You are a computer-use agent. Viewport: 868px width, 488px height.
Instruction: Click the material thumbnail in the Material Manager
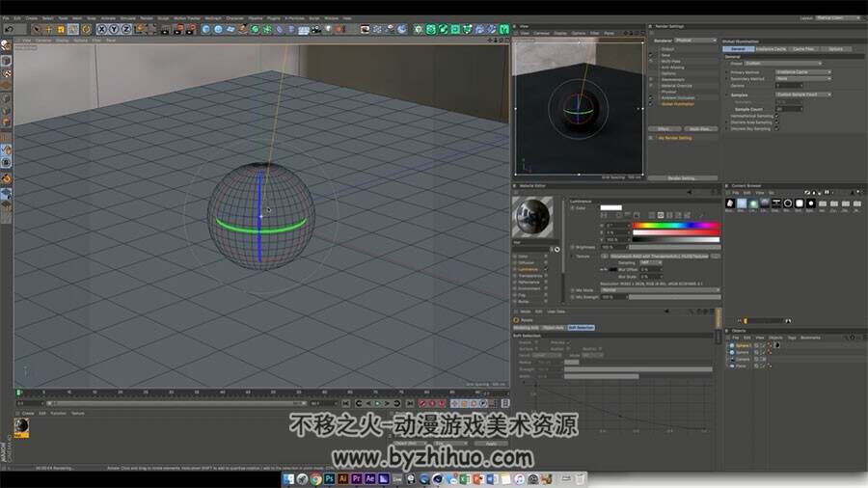click(x=21, y=426)
